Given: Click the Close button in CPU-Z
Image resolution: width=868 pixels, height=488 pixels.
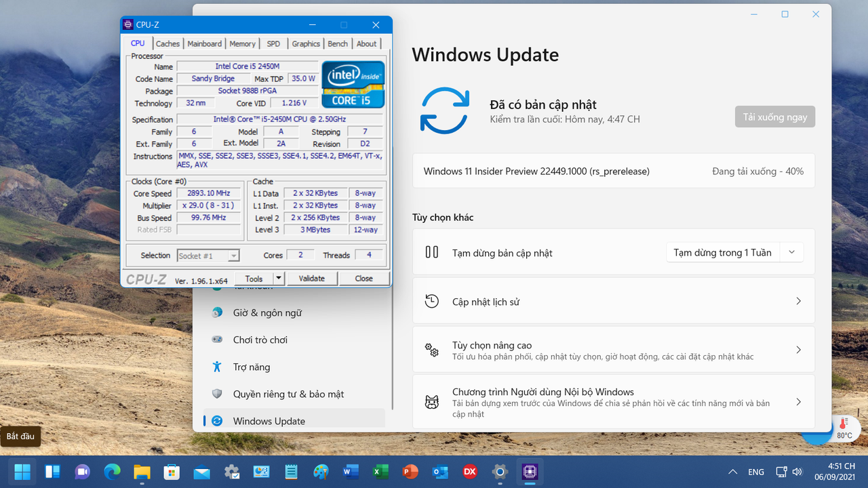Looking at the screenshot, I should 363,279.
